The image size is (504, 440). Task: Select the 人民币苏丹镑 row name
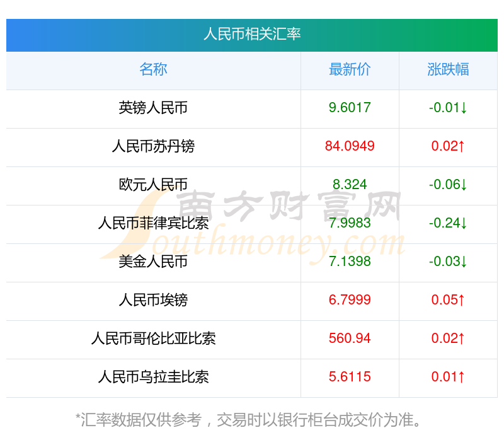tap(153, 146)
